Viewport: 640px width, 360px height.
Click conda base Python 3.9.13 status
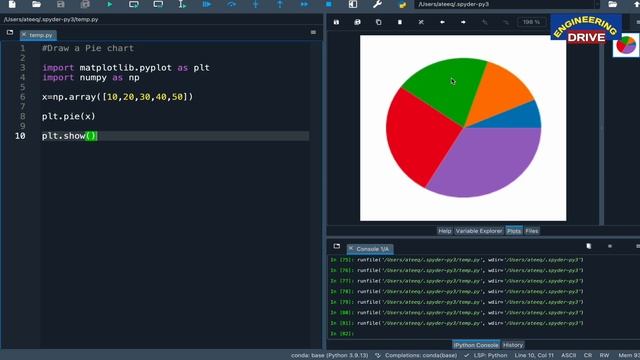point(329,356)
